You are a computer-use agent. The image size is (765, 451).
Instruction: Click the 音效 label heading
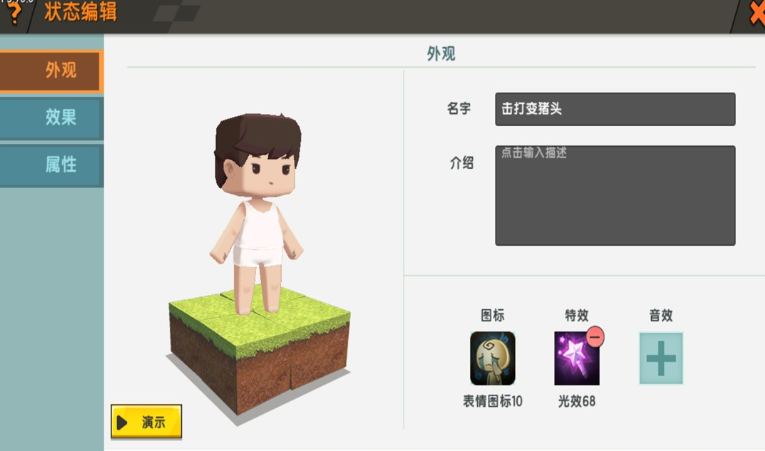(661, 315)
